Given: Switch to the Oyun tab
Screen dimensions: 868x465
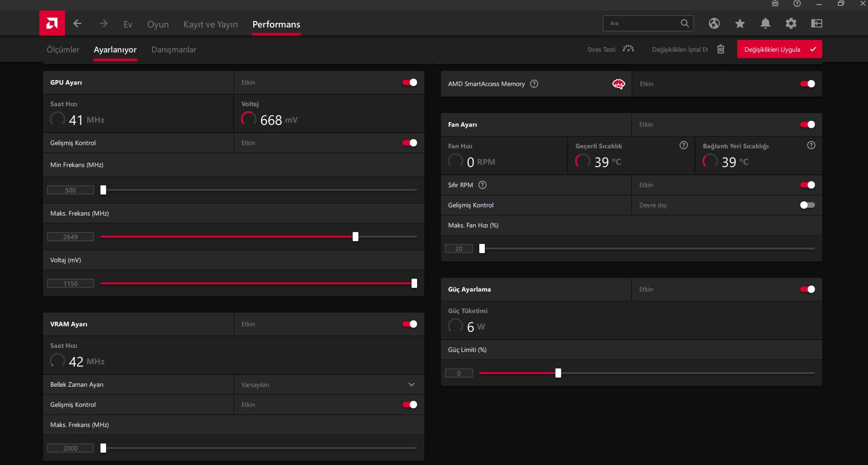Looking at the screenshot, I should (158, 24).
